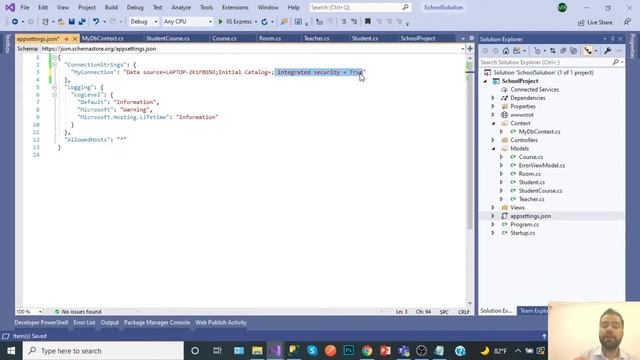Expand the wwwroot folder
The height and width of the screenshot is (360, 640).
coord(493,115)
